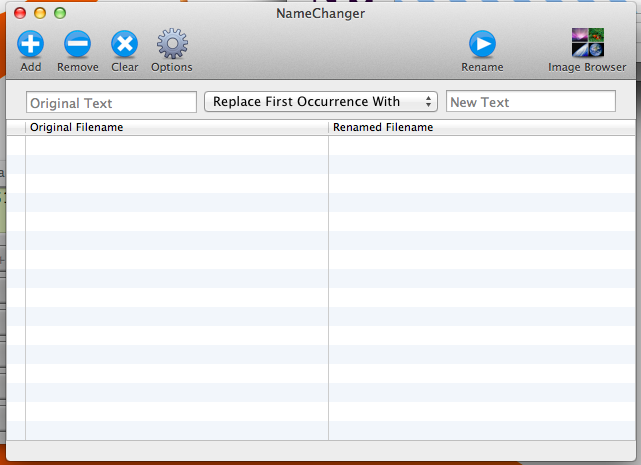Focus the New Text input field
641x465 pixels.
coord(530,102)
